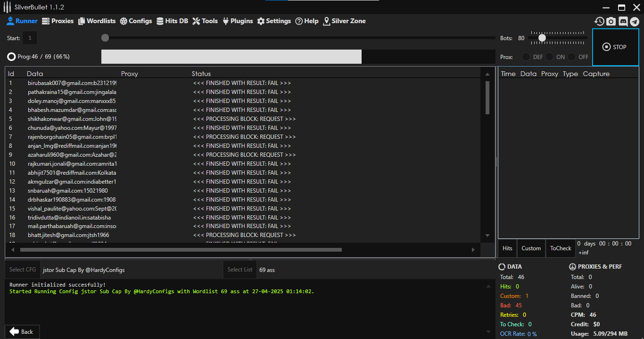This screenshot has width=644, height=339.
Task: Click the 'Runner initialized succesfully!' log line
Action: coord(58,285)
